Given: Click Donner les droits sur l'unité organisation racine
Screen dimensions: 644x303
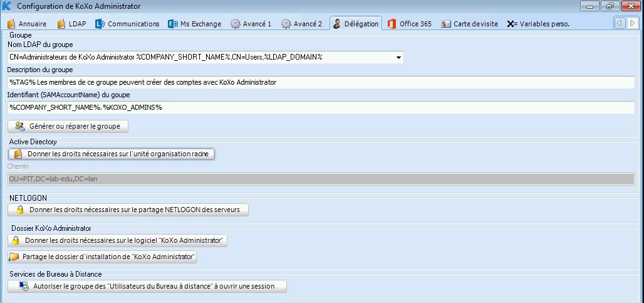Looking at the screenshot, I should [112, 154].
